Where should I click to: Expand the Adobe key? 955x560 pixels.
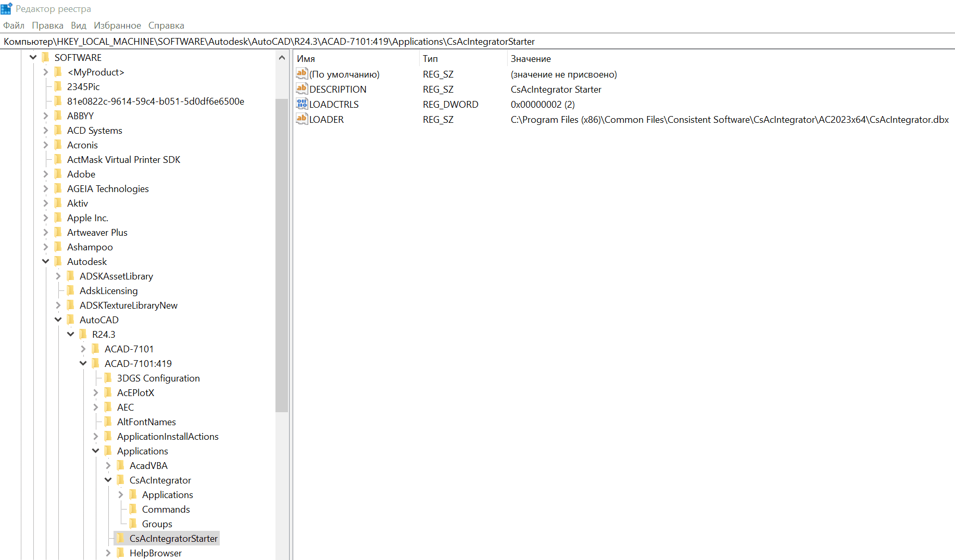click(x=46, y=174)
